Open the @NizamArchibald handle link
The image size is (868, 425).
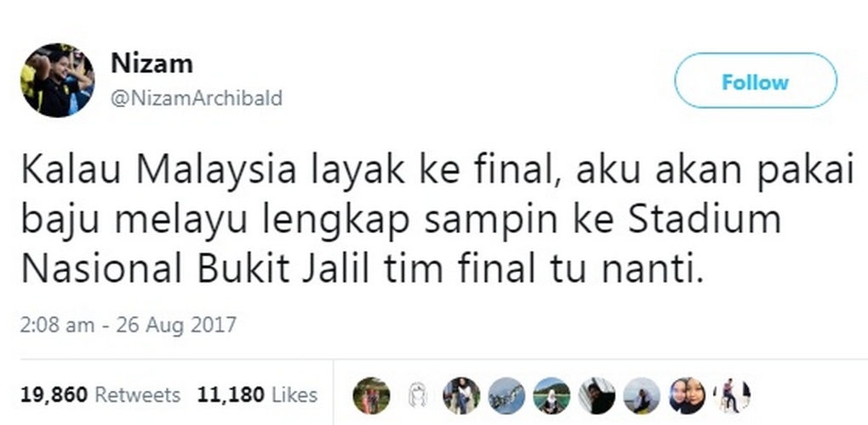click(x=197, y=99)
